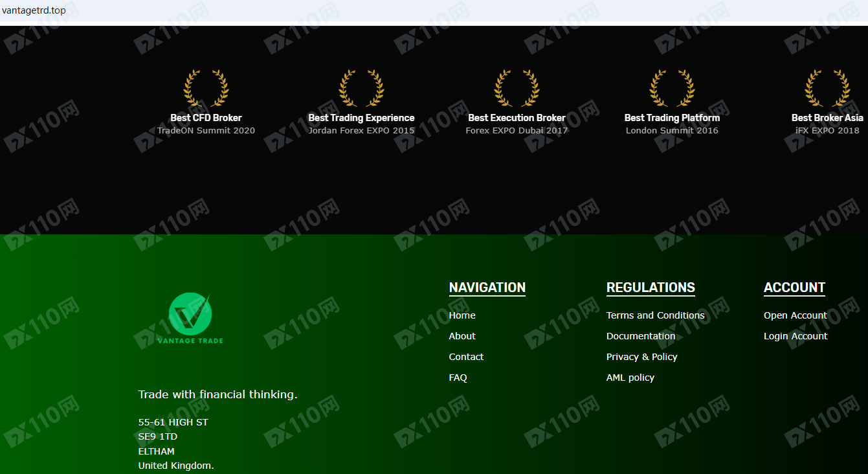Click the Vantage Trade logo
This screenshot has height=474, width=868.
pyautogui.click(x=190, y=318)
